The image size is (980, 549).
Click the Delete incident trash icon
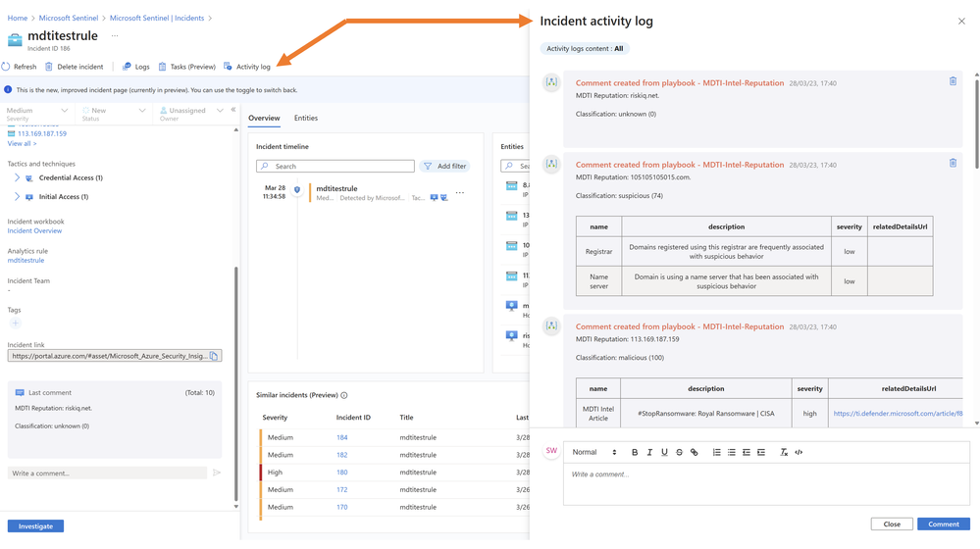[x=49, y=67]
